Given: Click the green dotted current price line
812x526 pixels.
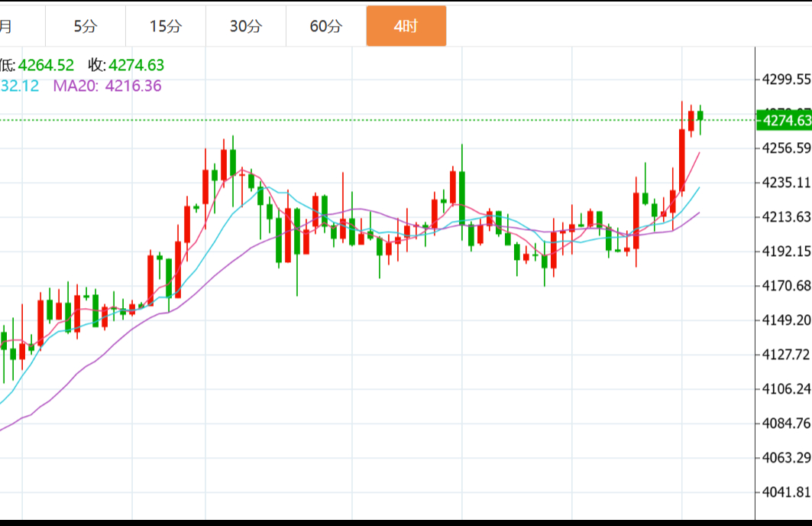Looking at the screenshot, I should coord(382,120).
